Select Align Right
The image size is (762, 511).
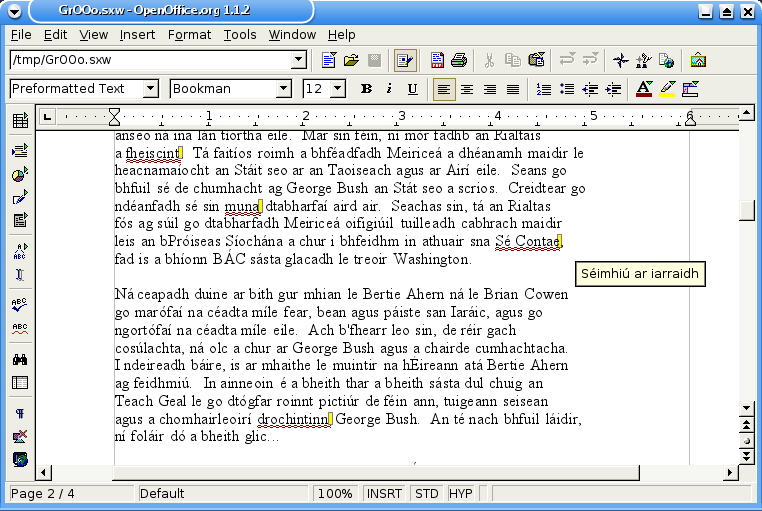pos(490,89)
